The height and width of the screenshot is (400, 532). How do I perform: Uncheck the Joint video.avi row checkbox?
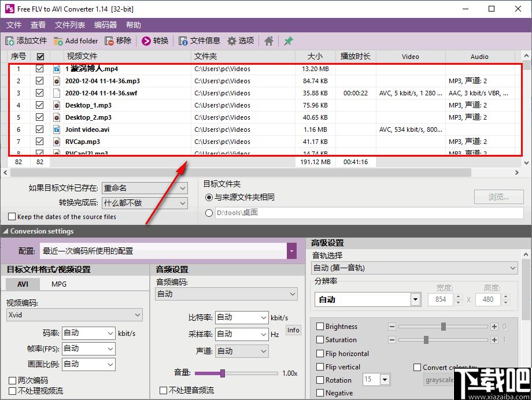[40, 129]
